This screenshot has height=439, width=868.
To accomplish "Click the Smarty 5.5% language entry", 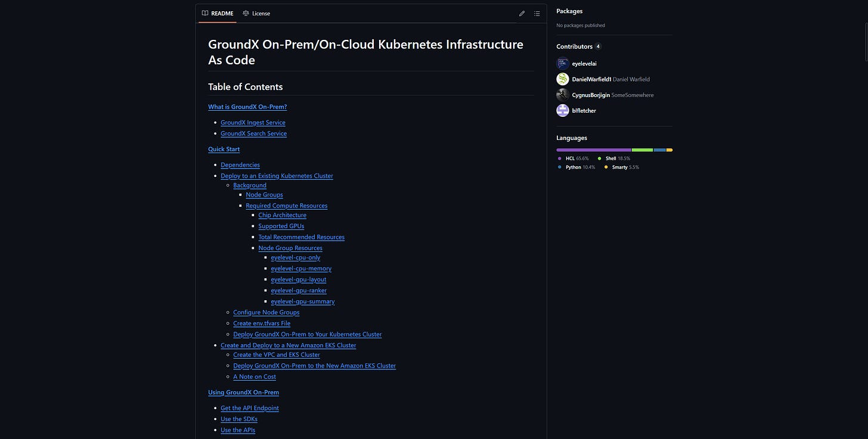I will click(x=621, y=167).
